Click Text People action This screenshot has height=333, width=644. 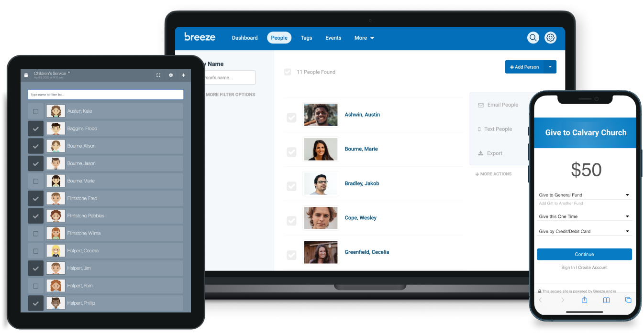(x=495, y=129)
